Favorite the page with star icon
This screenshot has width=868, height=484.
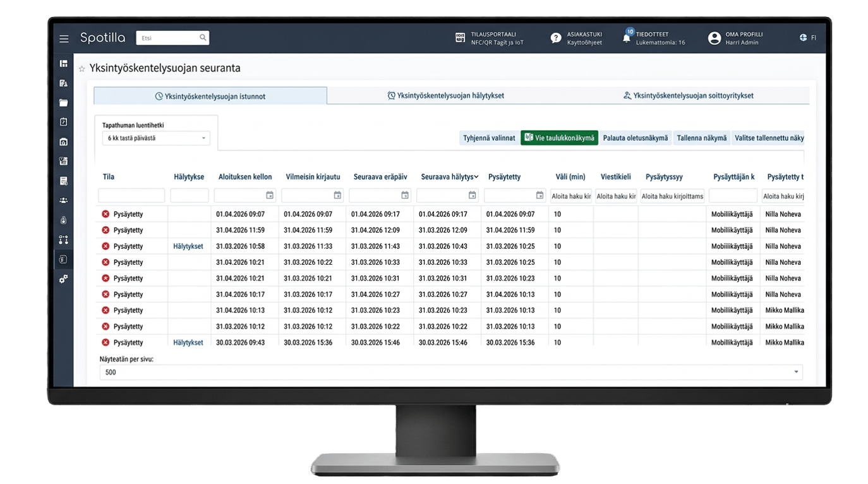tap(81, 69)
